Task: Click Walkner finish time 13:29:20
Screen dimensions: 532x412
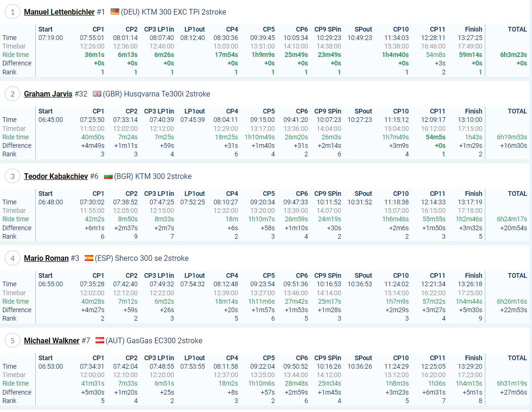Action: [x=470, y=366]
